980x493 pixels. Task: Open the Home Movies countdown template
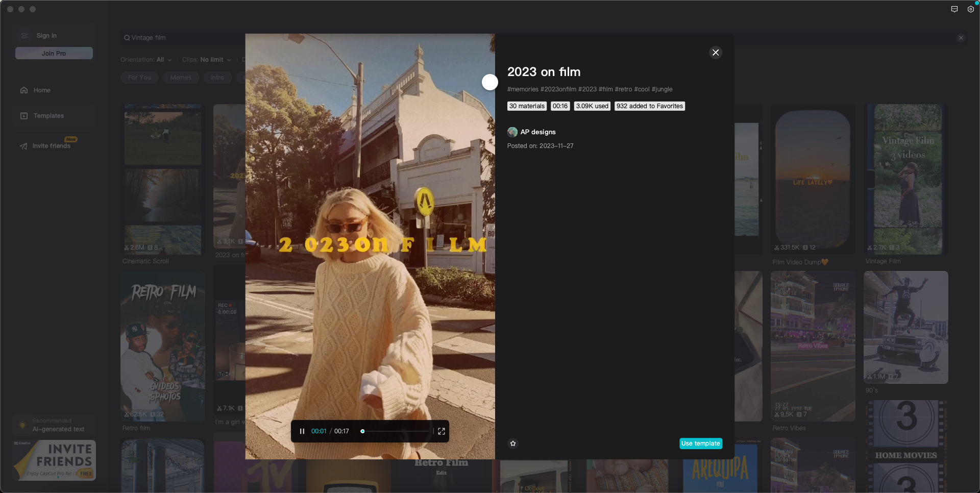point(906,447)
